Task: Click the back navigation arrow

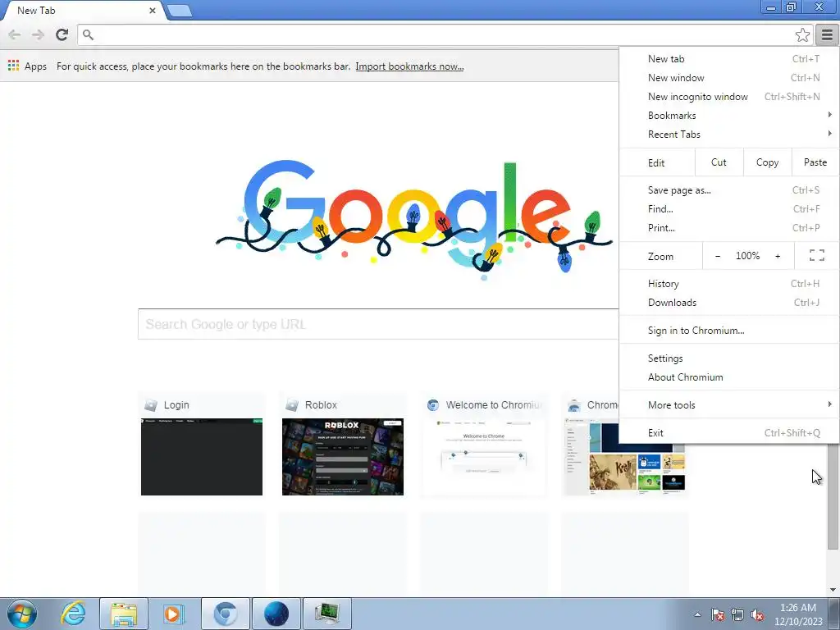Action: (15, 34)
